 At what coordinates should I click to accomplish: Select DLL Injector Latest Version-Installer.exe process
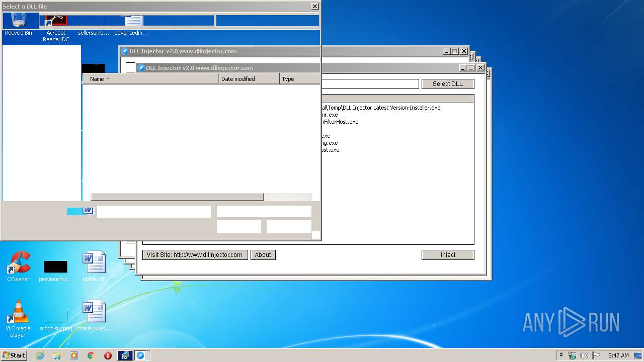[x=381, y=108]
